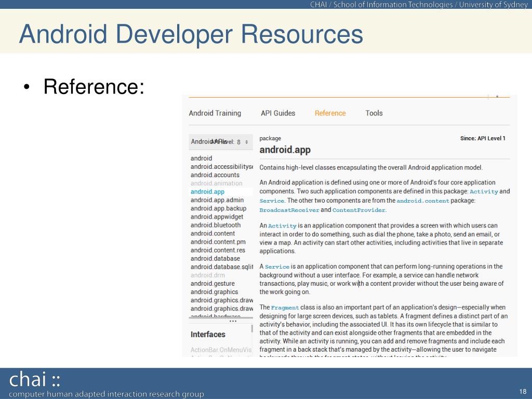
Task: Select the greyed android.animation package
Action: [x=217, y=183]
